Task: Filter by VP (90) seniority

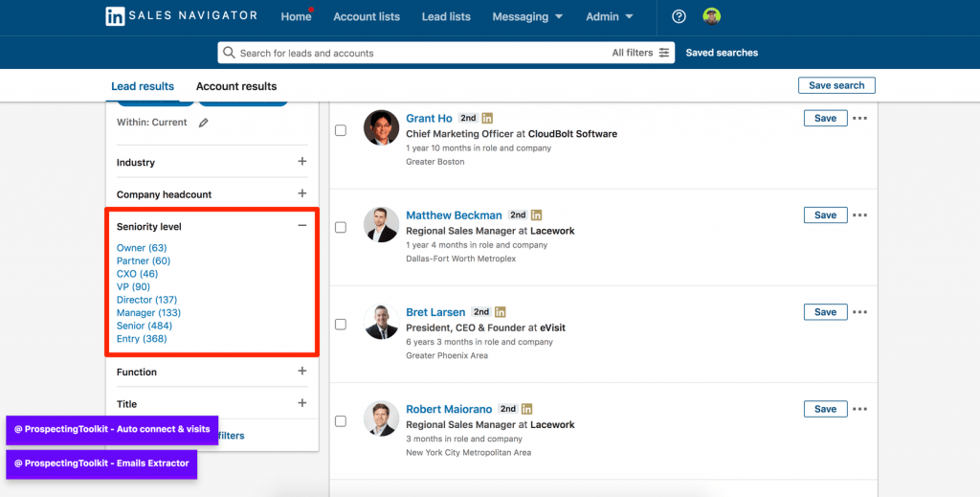Action: (x=133, y=287)
